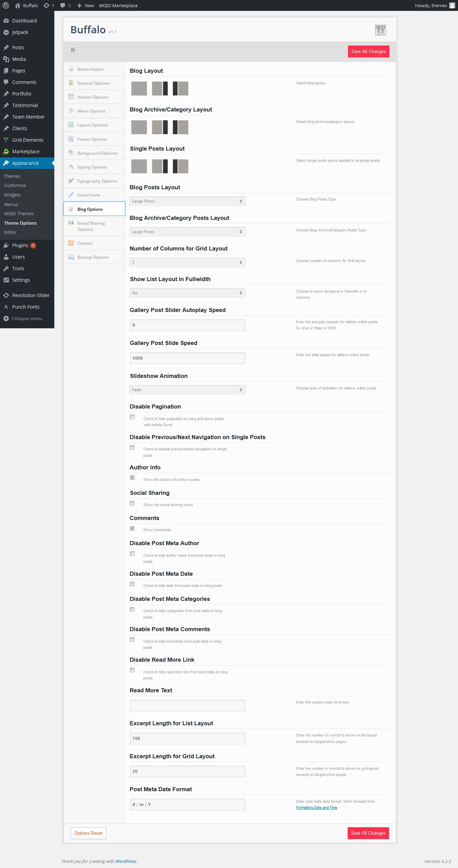This screenshot has width=458, height=868.
Task: Switch to Typography Options tab
Action: [94, 181]
